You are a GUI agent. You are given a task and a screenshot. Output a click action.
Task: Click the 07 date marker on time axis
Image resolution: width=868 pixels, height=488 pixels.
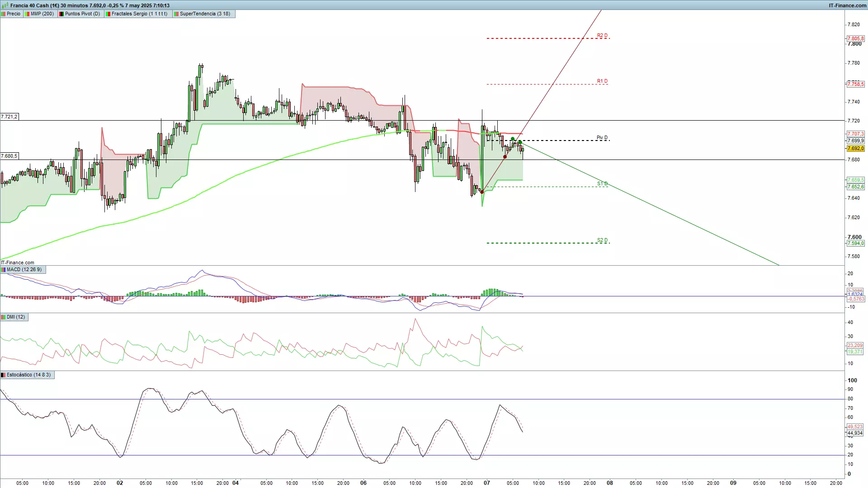(x=487, y=483)
